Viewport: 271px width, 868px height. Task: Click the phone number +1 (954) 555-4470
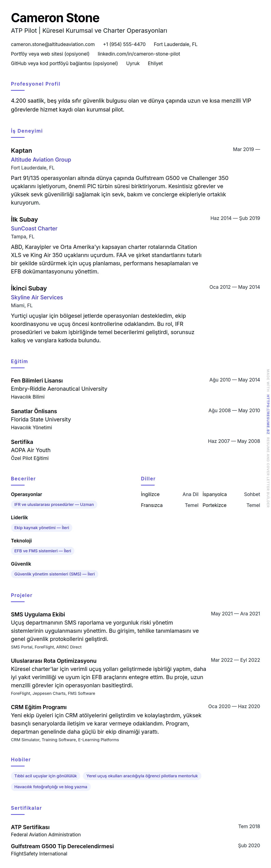point(124,44)
